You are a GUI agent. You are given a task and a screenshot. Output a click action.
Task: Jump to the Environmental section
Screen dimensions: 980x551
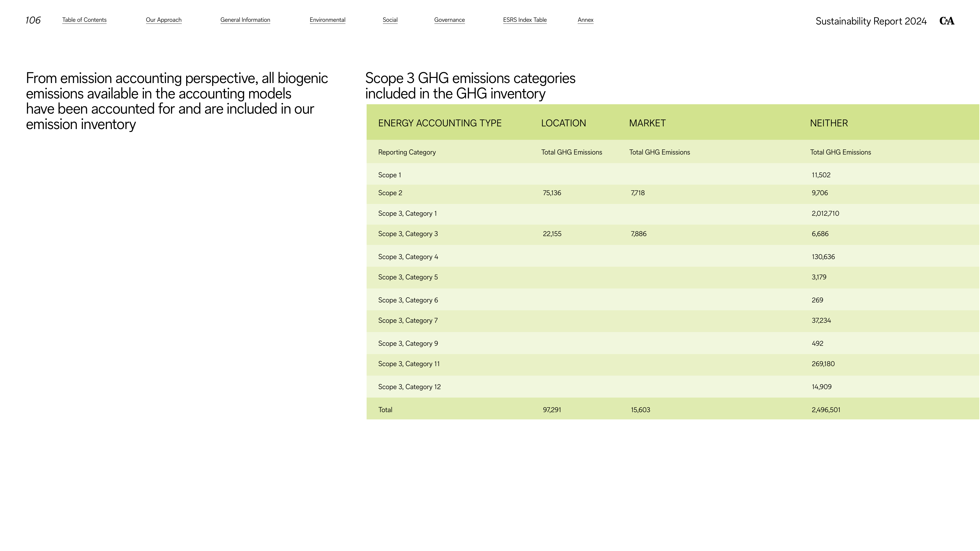coord(327,20)
